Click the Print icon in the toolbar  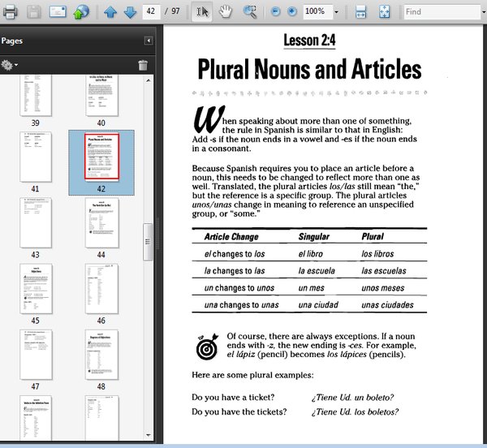click(11, 12)
